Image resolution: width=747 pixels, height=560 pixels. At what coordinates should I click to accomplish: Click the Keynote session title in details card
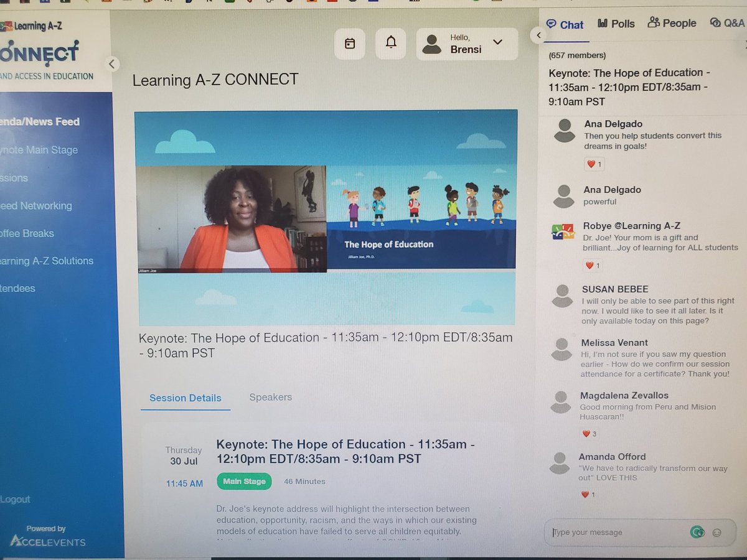tap(346, 452)
